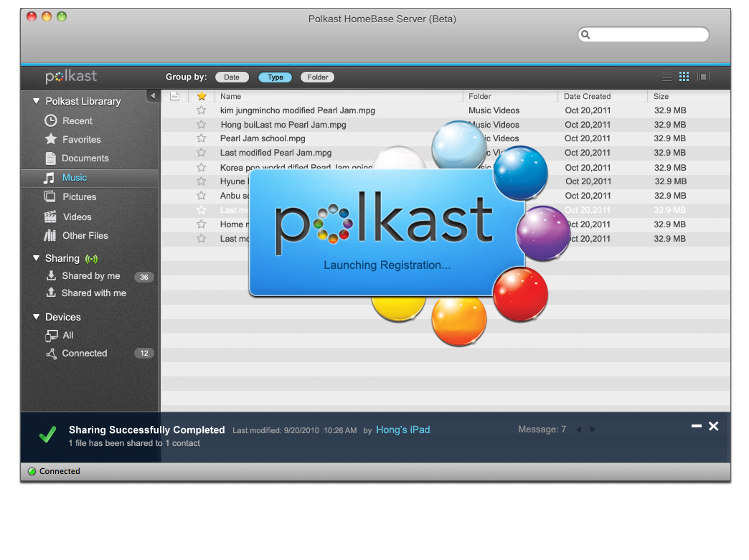Open Shared by me list
The image size is (749, 560).
click(x=90, y=276)
